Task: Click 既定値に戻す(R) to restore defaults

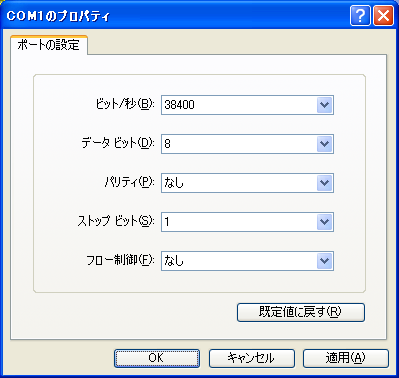Action: tap(301, 312)
